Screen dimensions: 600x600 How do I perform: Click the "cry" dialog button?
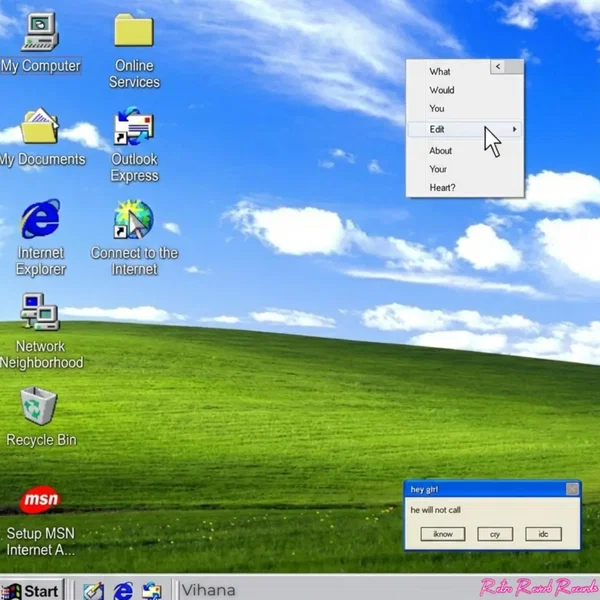(494, 534)
